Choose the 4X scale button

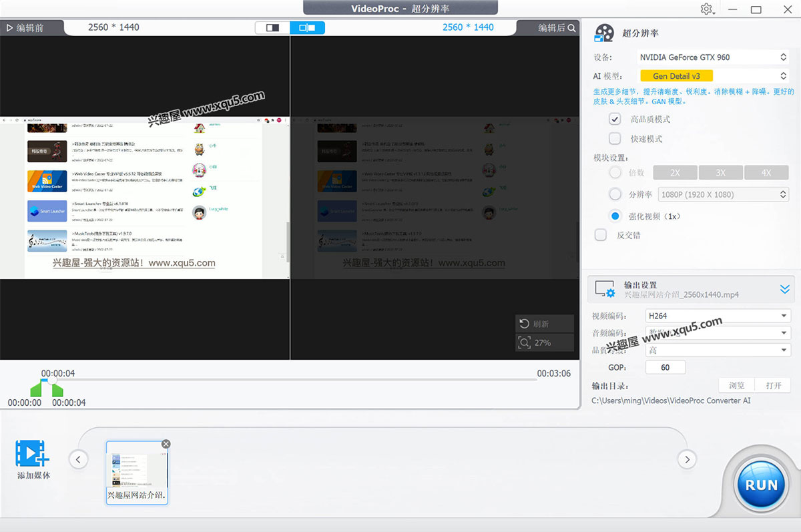tap(766, 173)
